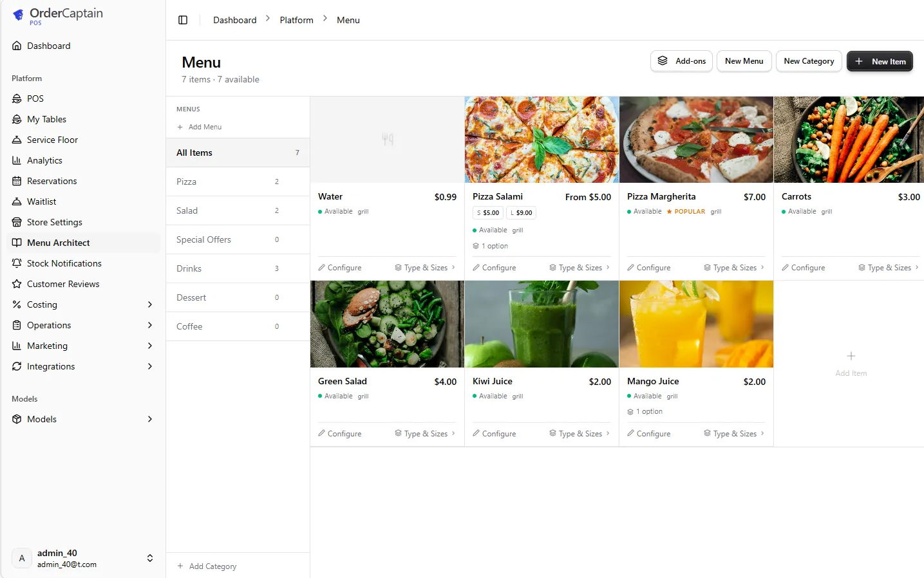Click the Customer Reviews star icon
The width and height of the screenshot is (924, 578).
(x=17, y=284)
